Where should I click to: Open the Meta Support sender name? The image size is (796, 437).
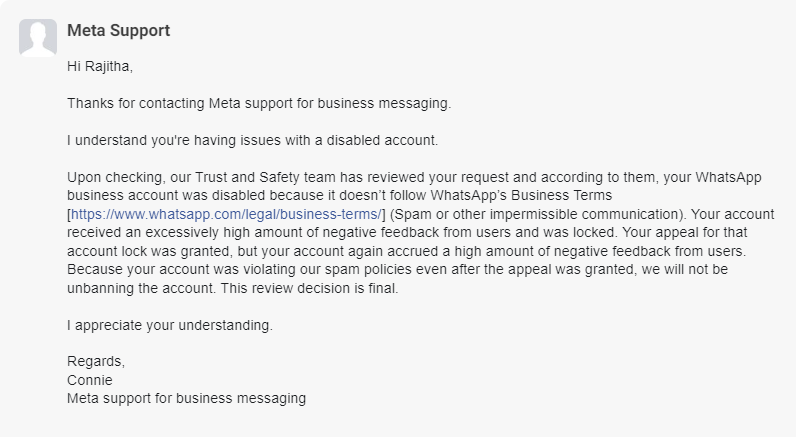pos(118,30)
